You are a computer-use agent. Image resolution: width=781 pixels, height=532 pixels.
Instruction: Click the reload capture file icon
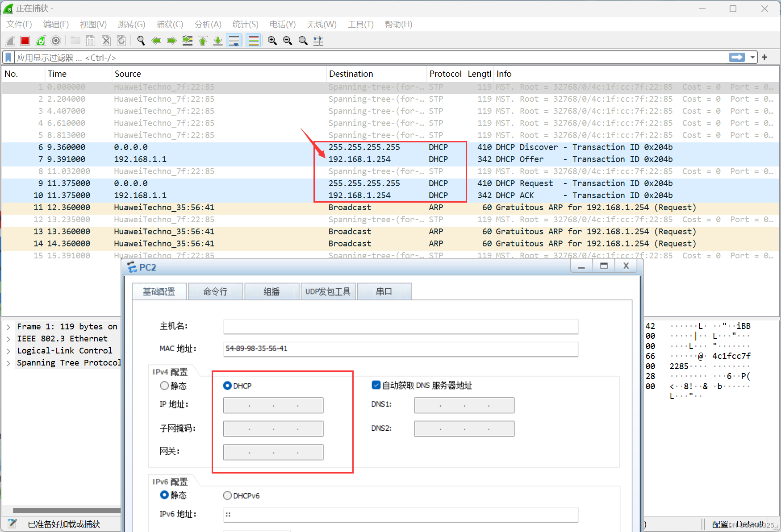coord(121,41)
